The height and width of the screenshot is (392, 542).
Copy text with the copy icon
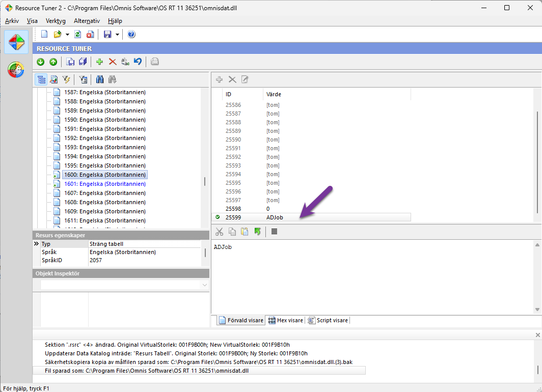(x=232, y=232)
